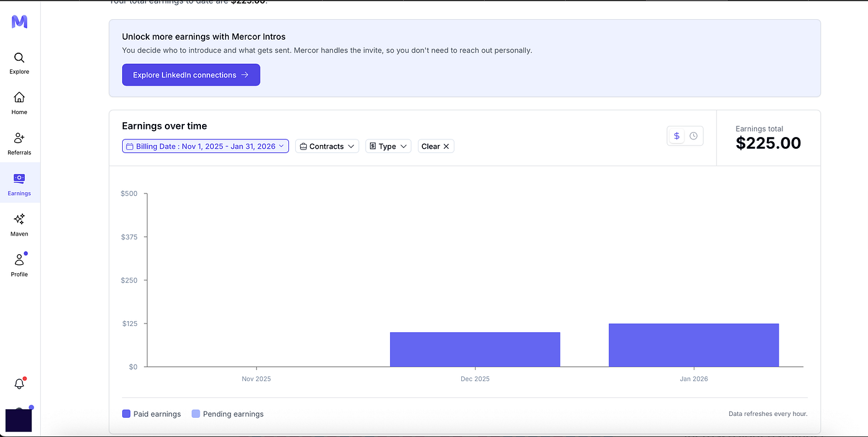868x437 pixels.
Task: Click the $225.00 earnings total
Action: click(x=768, y=143)
